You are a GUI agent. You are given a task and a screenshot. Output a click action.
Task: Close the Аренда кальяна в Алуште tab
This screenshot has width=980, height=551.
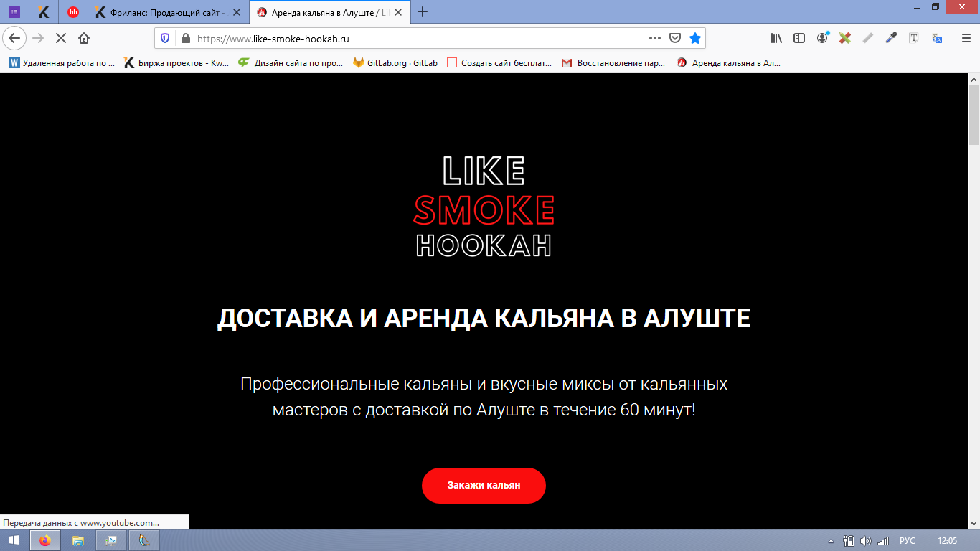pos(398,12)
